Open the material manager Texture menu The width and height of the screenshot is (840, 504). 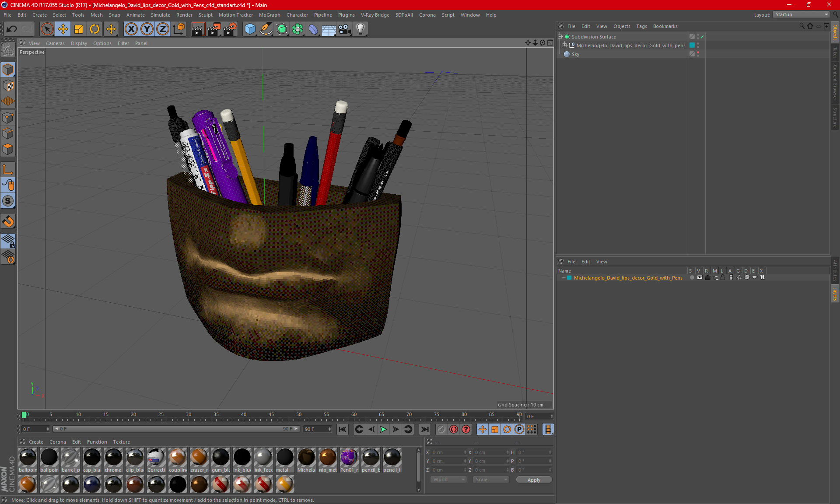pos(121,442)
